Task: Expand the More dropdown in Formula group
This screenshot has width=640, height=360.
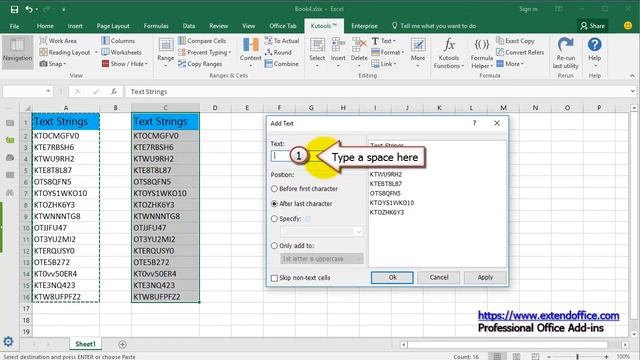Action: pos(510,64)
